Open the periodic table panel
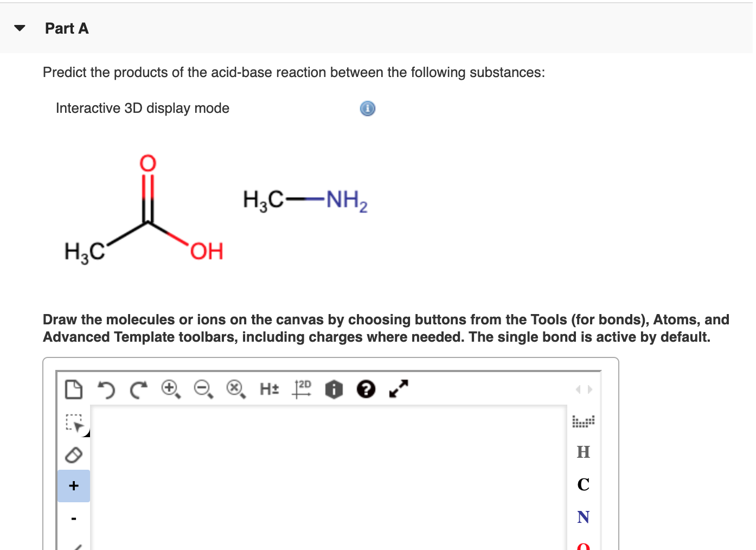The height and width of the screenshot is (550, 756). pos(583,421)
